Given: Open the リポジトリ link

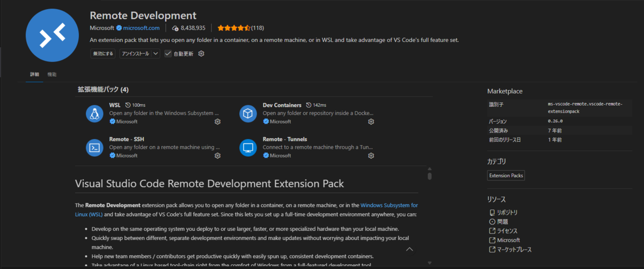Looking at the screenshot, I should pyautogui.click(x=507, y=213).
